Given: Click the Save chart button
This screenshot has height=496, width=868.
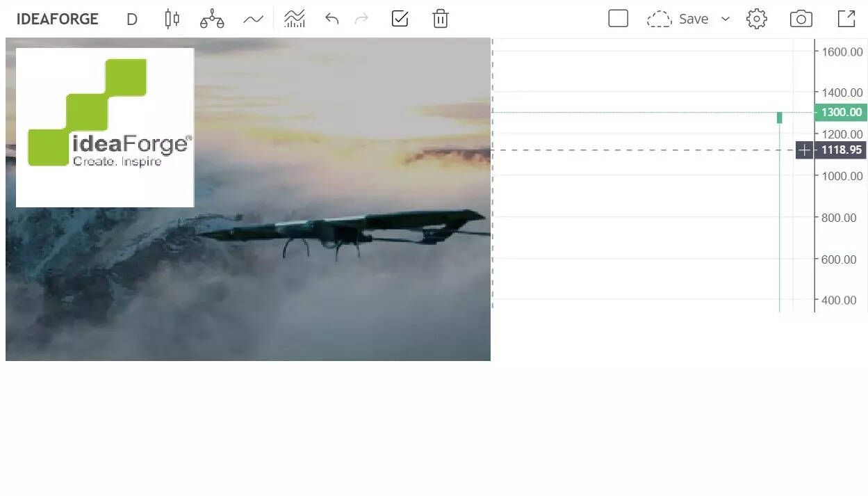Looking at the screenshot, I should click(x=678, y=19).
